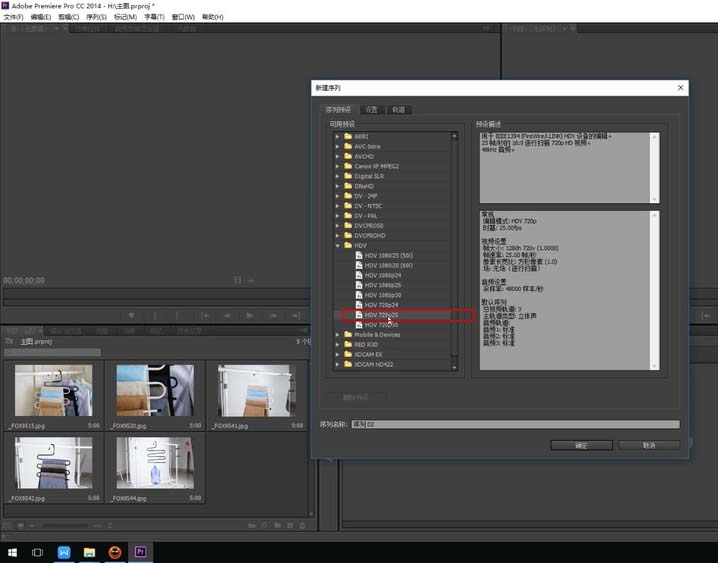This screenshot has width=718, height=563.
Task: Open the WPS app on the taskbar
Action: tap(64, 551)
